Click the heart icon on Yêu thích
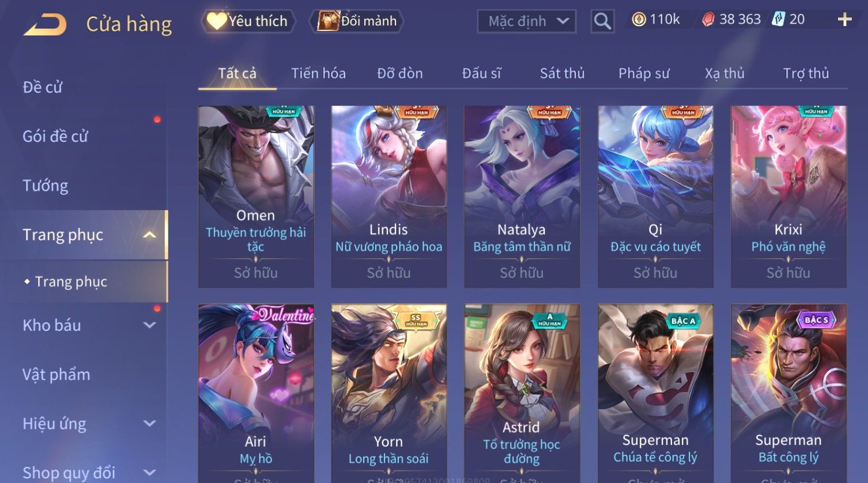Image resolution: width=868 pixels, height=483 pixels. point(217,21)
